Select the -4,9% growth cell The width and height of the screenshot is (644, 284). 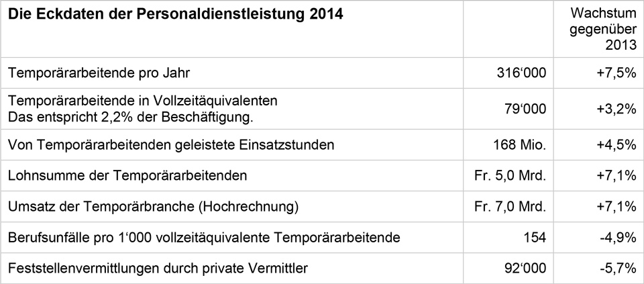pyautogui.click(x=616, y=238)
